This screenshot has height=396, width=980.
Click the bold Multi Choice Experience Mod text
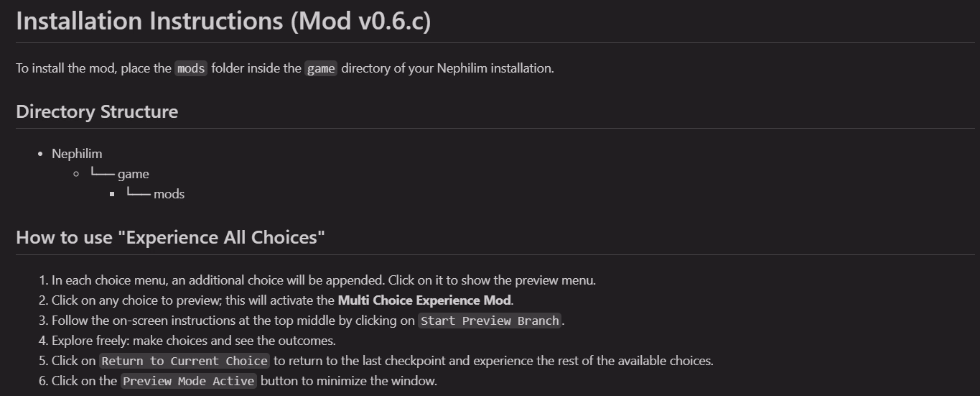[424, 300]
